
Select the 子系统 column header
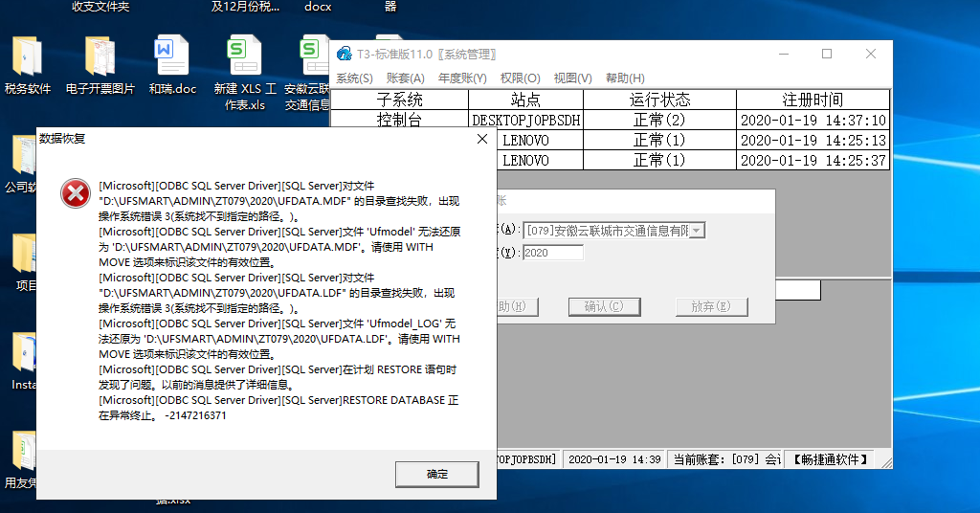click(x=399, y=100)
